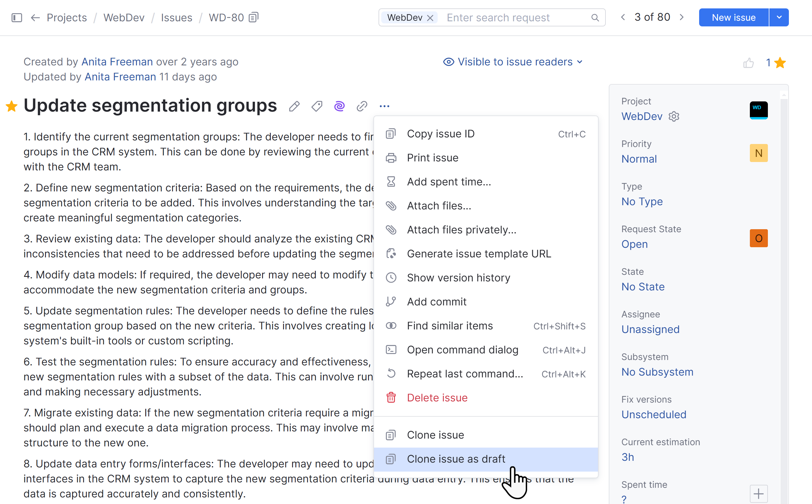The width and height of the screenshot is (812, 504).
Task: Click the pencil edit icon beside title
Action: (x=294, y=106)
